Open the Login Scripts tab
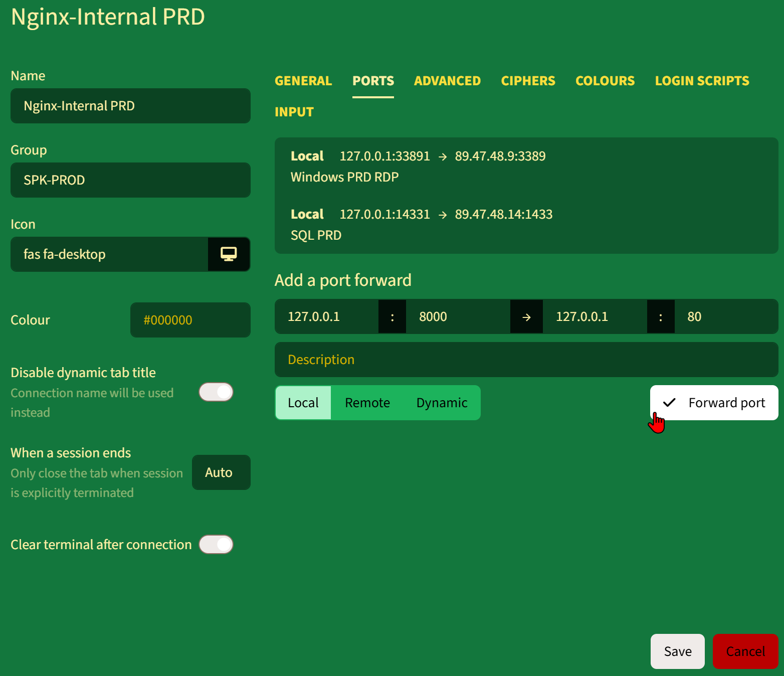 point(702,81)
